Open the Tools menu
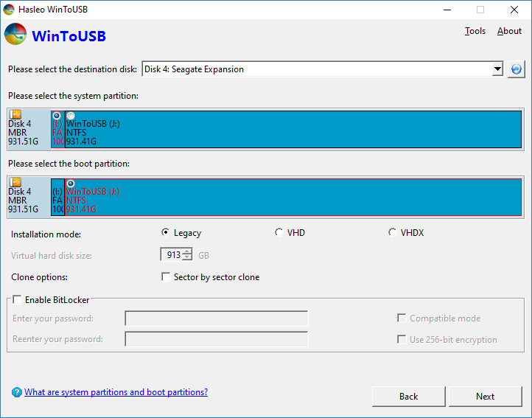Viewport: 532px width, 418px height. pos(475,31)
